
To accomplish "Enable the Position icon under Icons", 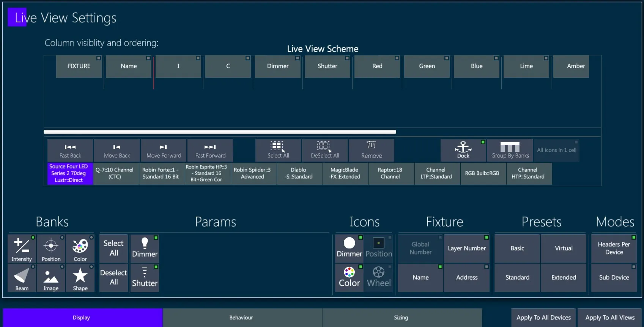I will (x=379, y=248).
